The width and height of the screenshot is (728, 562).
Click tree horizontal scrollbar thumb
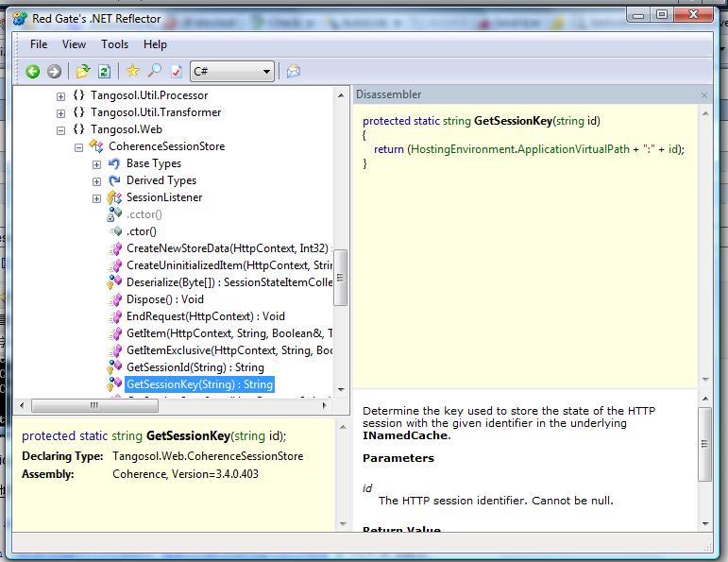(94, 405)
